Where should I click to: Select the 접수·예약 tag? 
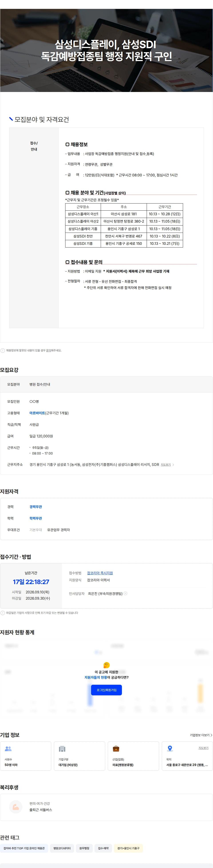[103, 848]
